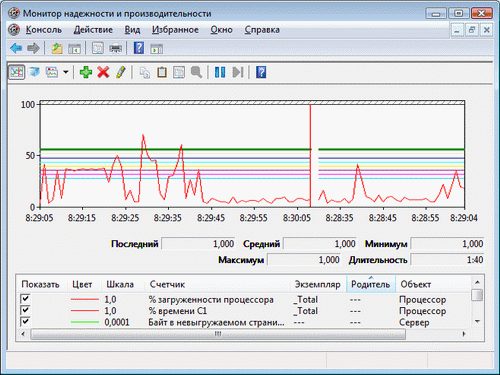Screen dimensions: 500x375
Task: Click the Update data step button
Action: [x=238, y=72]
